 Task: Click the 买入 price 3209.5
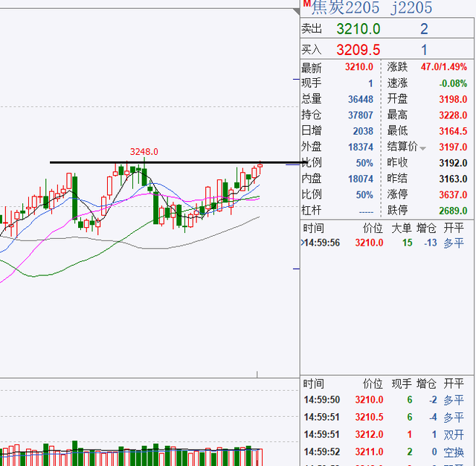click(x=358, y=50)
